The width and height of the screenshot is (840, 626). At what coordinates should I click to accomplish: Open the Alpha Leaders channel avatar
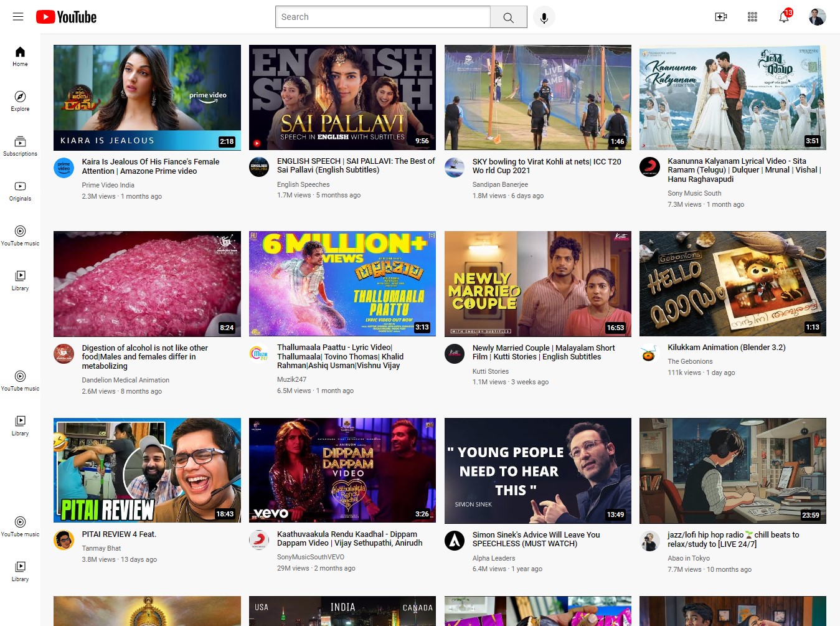pyautogui.click(x=455, y=540)
